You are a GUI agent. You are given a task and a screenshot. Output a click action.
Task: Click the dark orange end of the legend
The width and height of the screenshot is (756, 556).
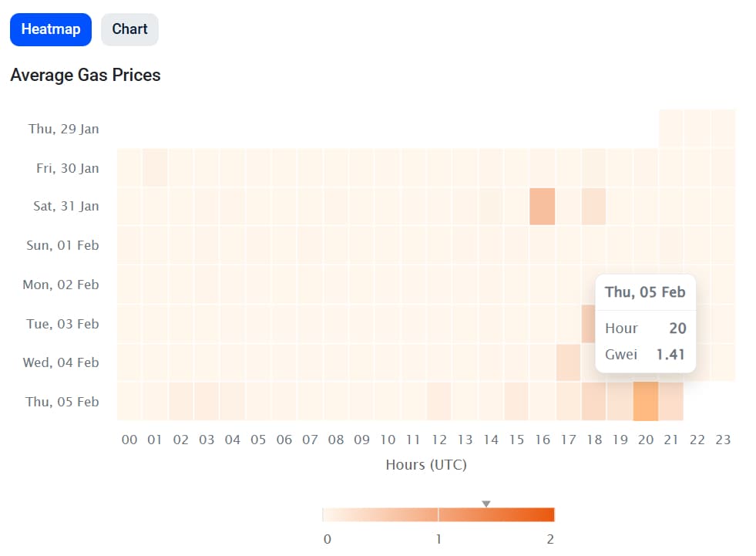(x=547, y=515)
